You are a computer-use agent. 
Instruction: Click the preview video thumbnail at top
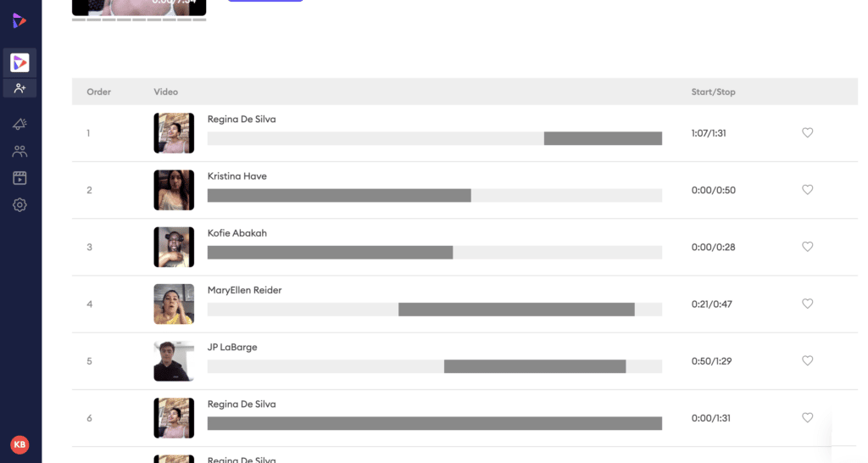(x=139, y=7)
